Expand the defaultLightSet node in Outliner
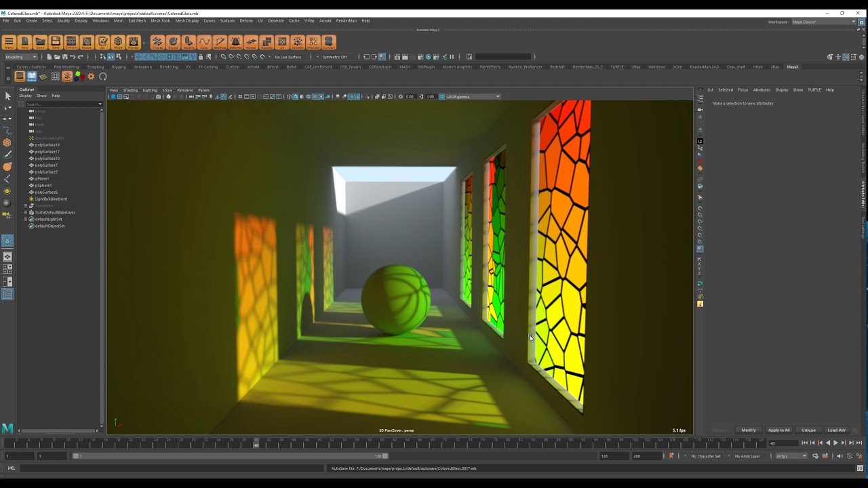 (25, 219)
